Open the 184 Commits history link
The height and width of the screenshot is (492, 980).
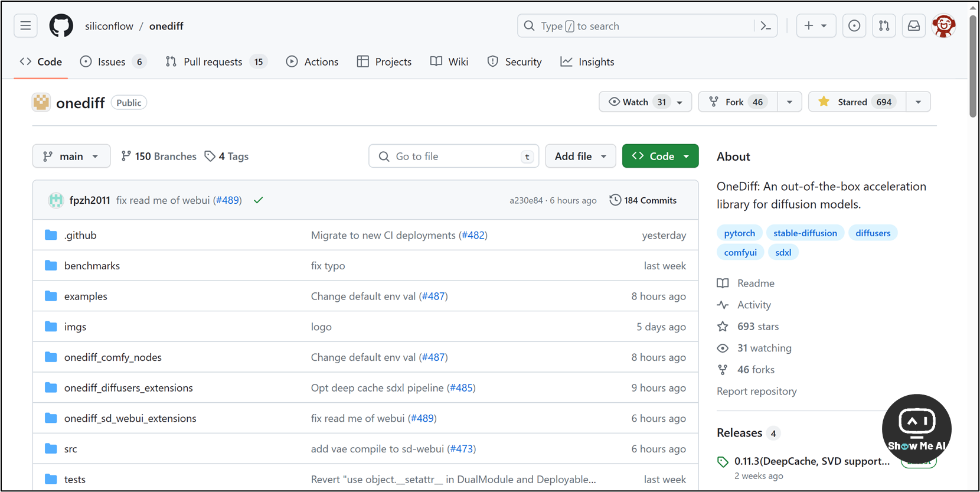(x=643, y=200)
